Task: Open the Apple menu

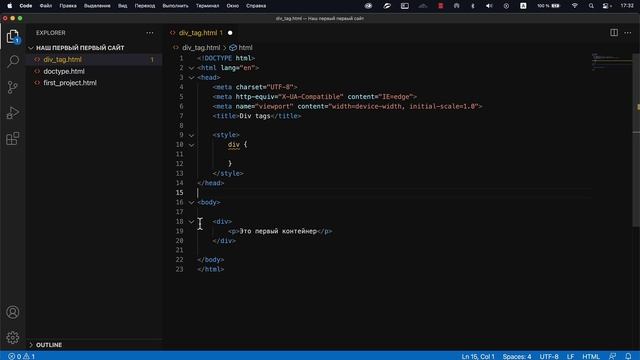Action: coord(9,6)
